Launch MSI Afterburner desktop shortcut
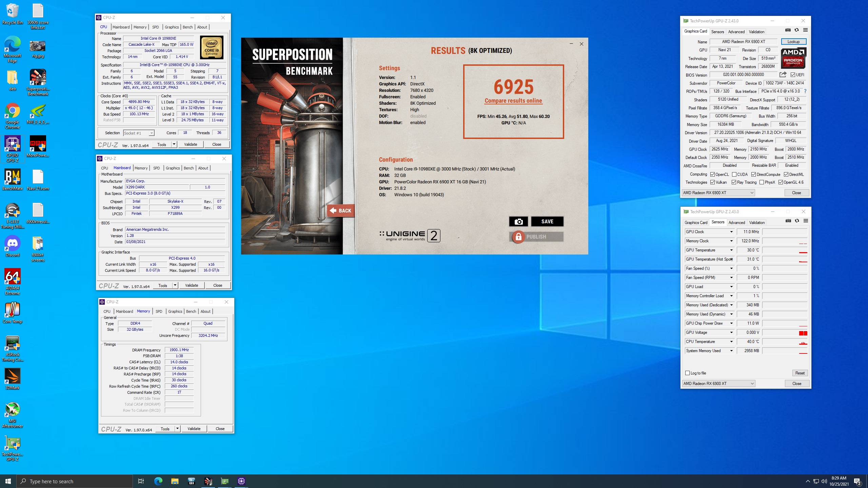 pos(13,414)
